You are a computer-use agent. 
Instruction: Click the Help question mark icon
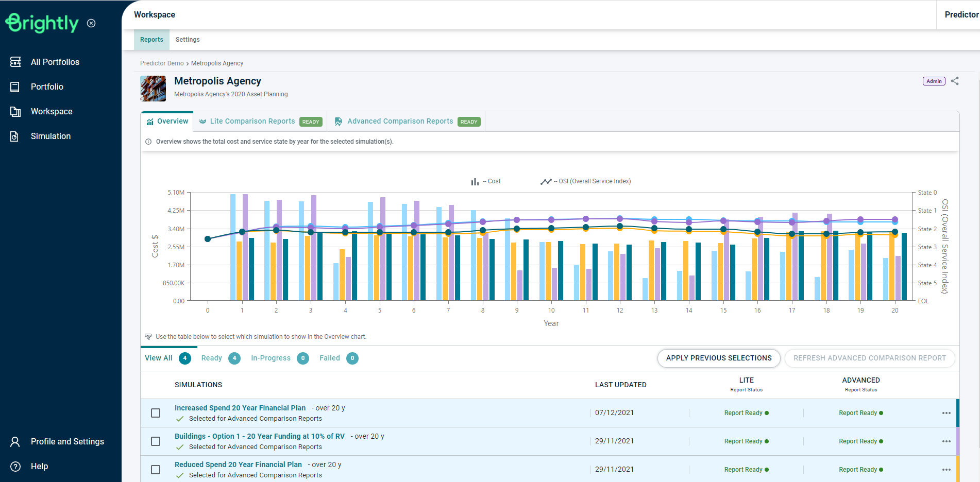(x=15, y=467)
